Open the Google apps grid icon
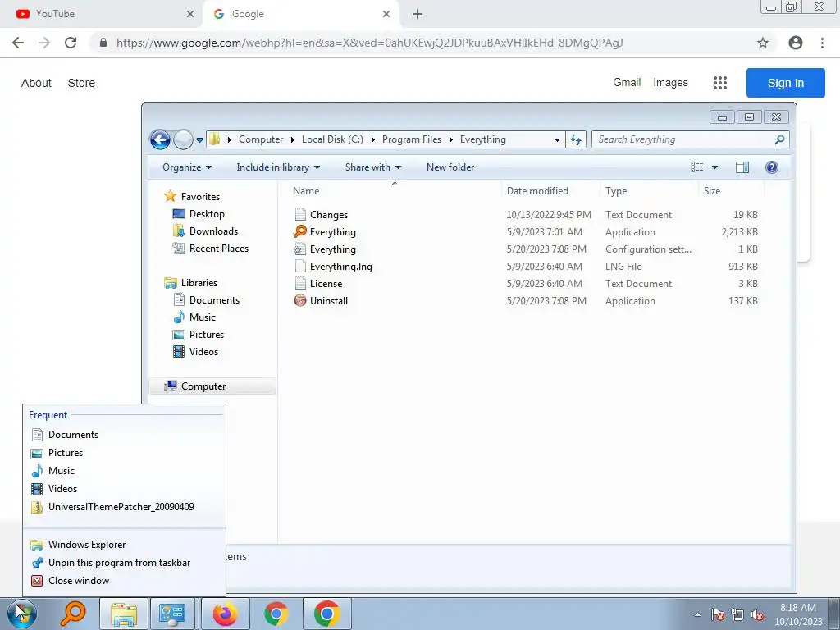 coord(720,83)
